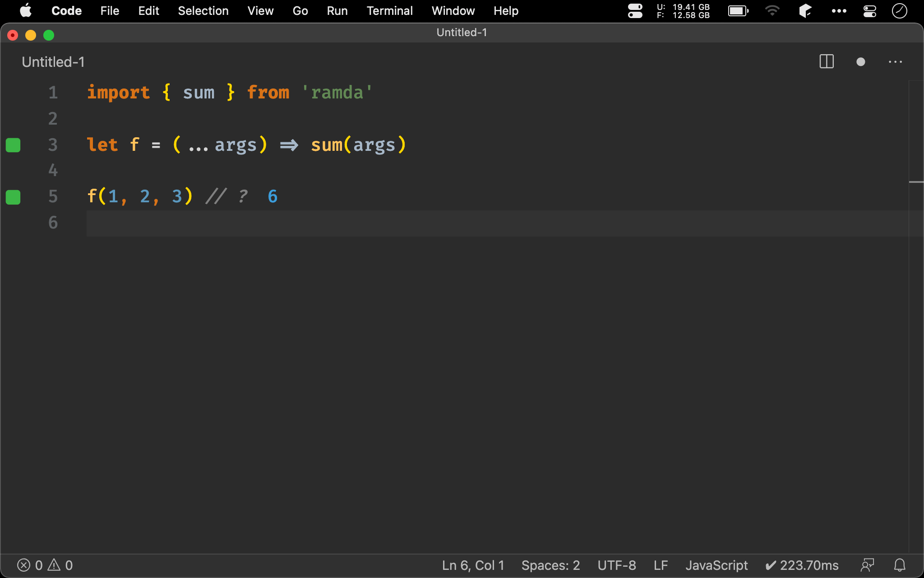The image size is (924, 578).
Task: Click the 223.70ms Quokka timing status
Action: point(802,565)
